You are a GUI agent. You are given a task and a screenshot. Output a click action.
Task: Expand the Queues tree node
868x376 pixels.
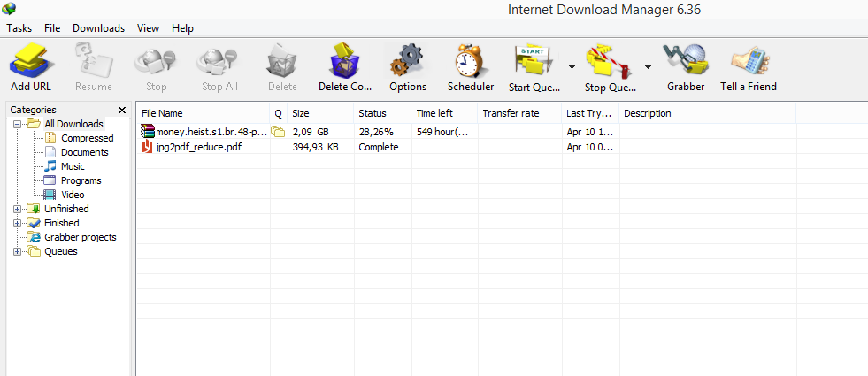pos(17,251)
